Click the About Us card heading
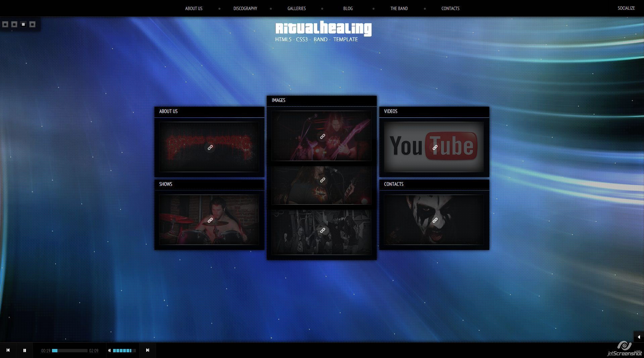The width and height of the screenshot is (644, 358). [168, 111]
